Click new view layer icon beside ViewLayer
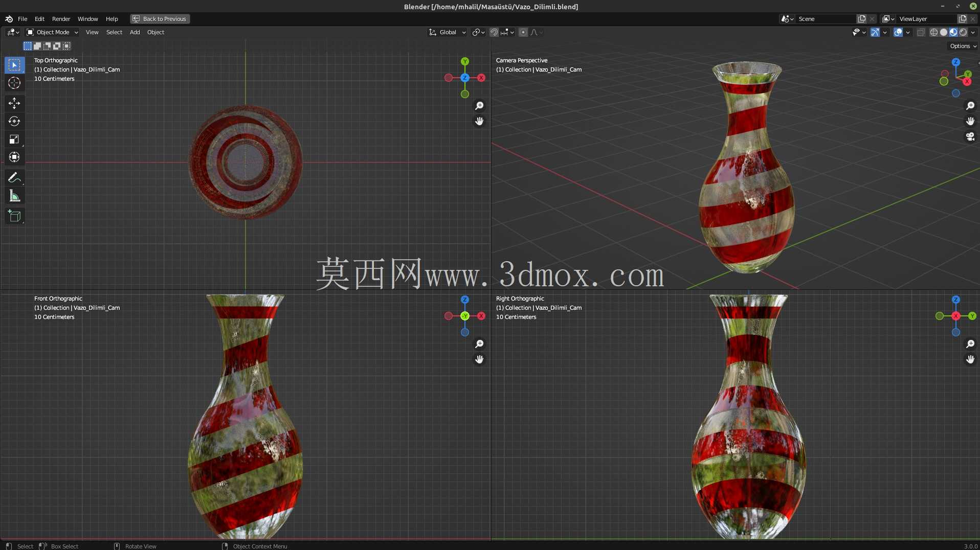The image size is (980, 550). [963, 19]
